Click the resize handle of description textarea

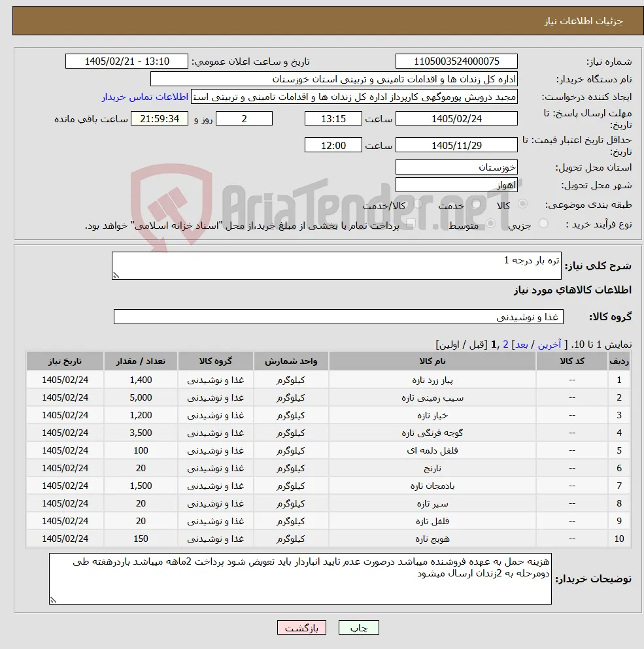[x=116, y=275]
